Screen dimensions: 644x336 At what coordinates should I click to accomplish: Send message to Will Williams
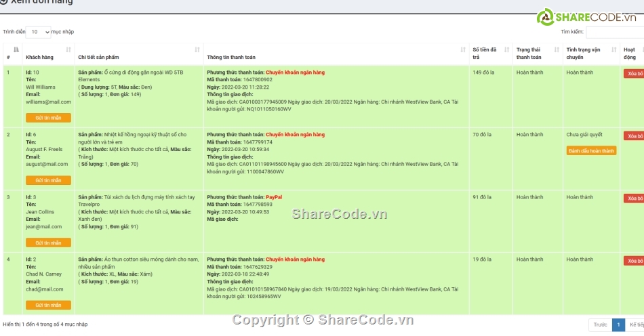(48, 118)
